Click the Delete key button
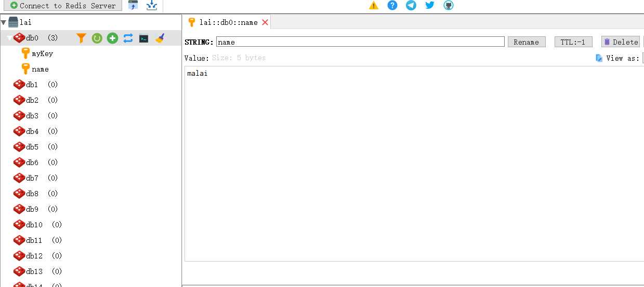The height and width of the screenshot is (287, 644). pos(620,42)
